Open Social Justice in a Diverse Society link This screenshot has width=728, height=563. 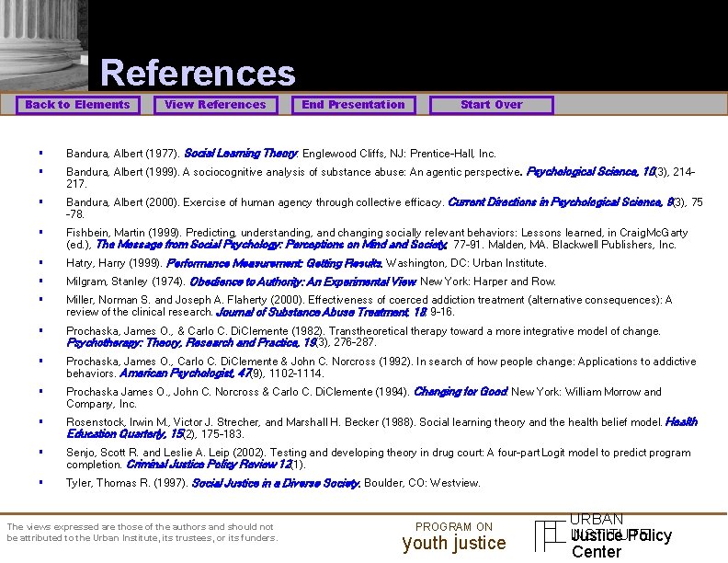[276, 483]
